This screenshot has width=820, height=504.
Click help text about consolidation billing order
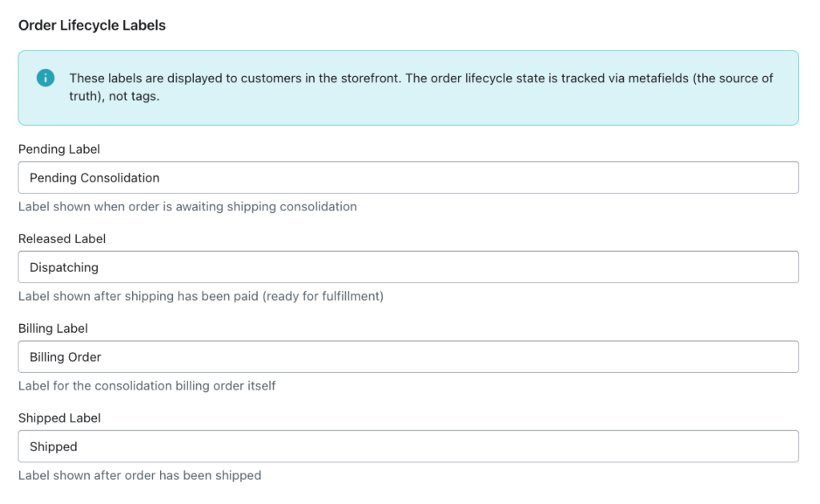[x=147, y=386]
